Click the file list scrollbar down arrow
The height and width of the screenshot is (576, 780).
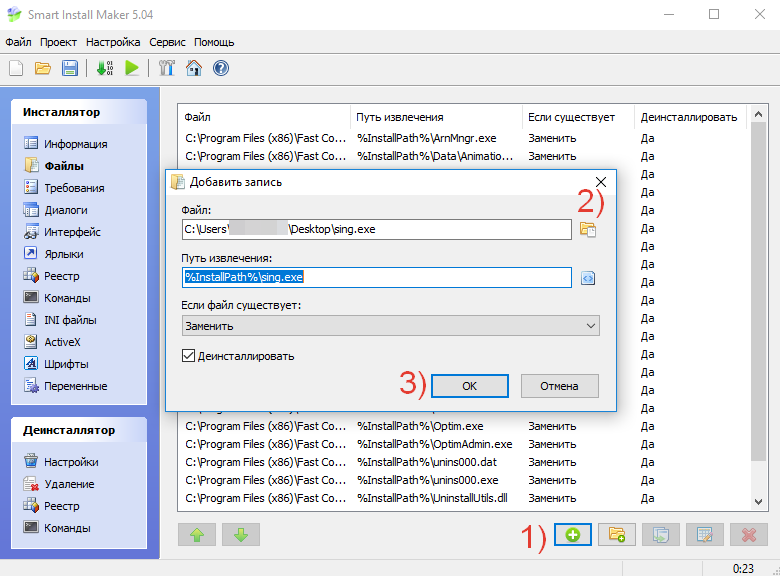click(x=758, y=501)
